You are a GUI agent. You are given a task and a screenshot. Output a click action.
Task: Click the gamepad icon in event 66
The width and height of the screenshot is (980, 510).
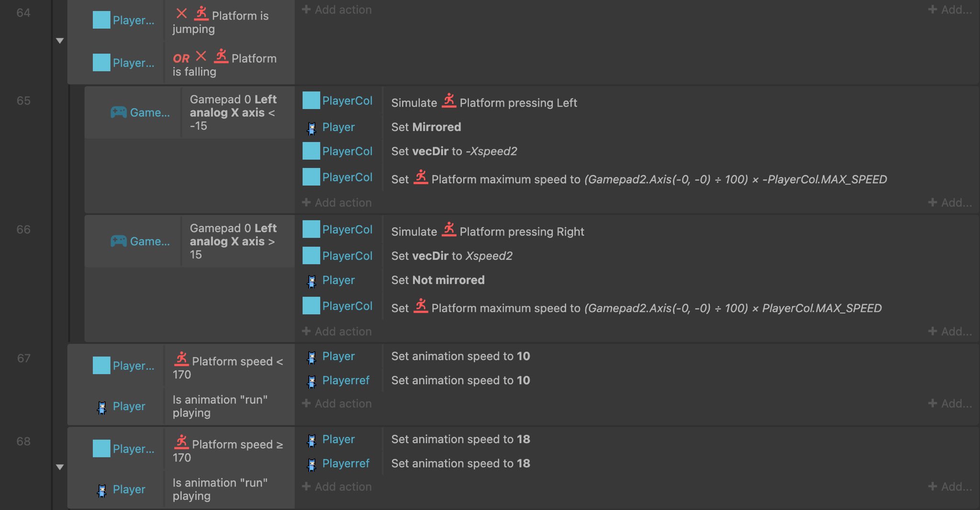119,241
